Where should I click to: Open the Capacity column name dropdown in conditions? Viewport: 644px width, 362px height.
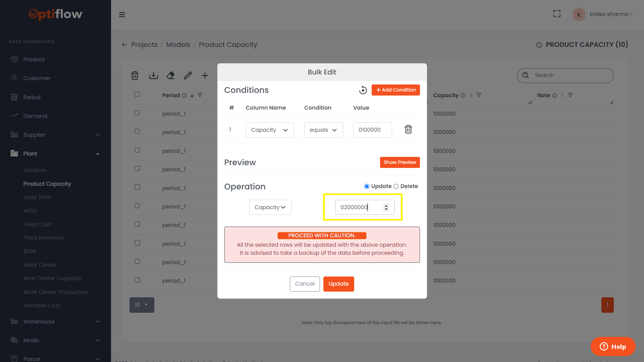tap(270, 130)
